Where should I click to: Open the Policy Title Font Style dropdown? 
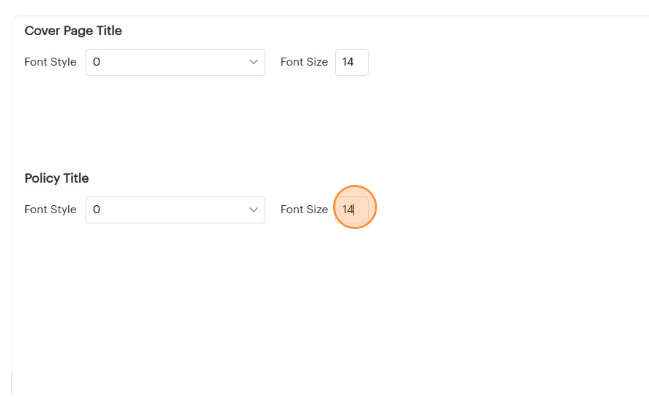pyautogui.click(x=175, y=209)
